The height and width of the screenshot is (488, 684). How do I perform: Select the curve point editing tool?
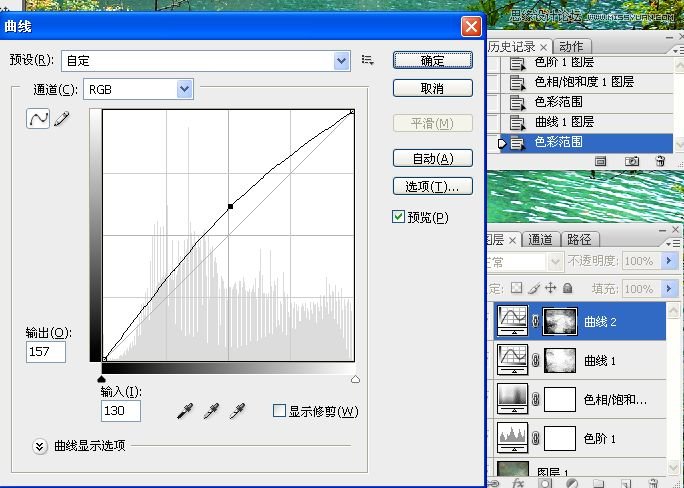pos(38,119)
